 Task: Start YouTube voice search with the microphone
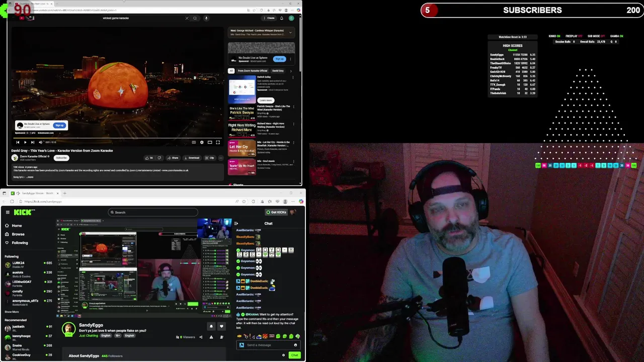[x=206, y=18]
